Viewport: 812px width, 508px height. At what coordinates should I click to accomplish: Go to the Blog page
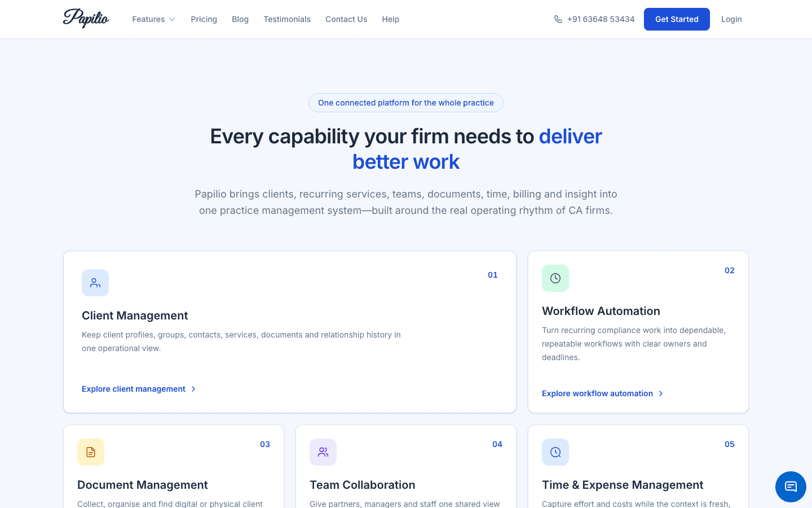(x=240, y=19)
